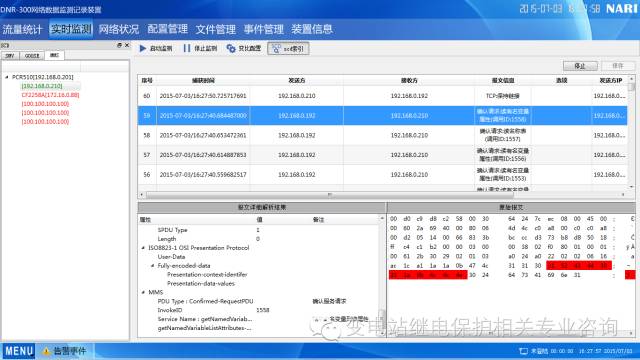This screenshot has height=360, width=640.
Task: Click TCP message info in row 60
Action: click(x=503, y=96)
